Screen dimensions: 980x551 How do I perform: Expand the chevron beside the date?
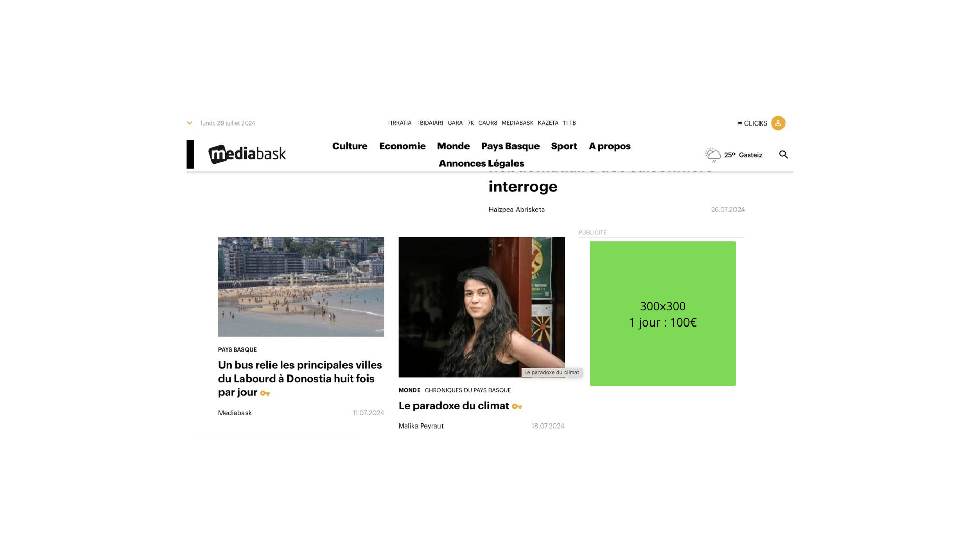pos(189,123)
